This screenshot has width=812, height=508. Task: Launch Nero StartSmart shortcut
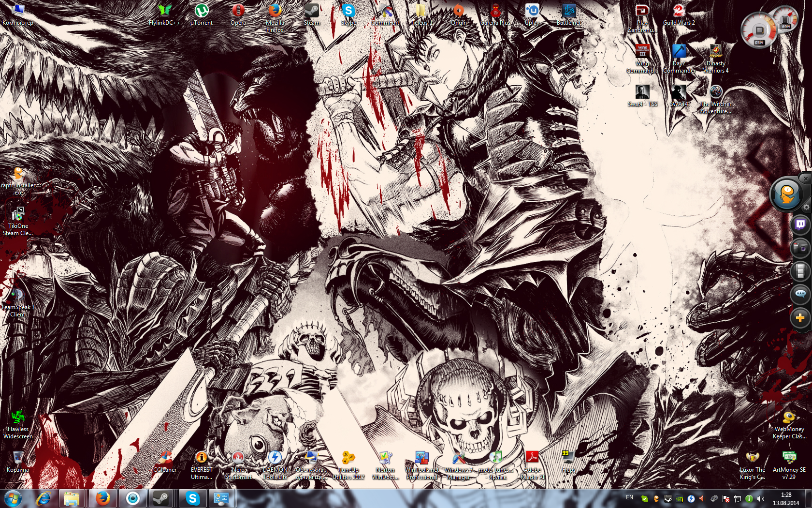[238, 465]
